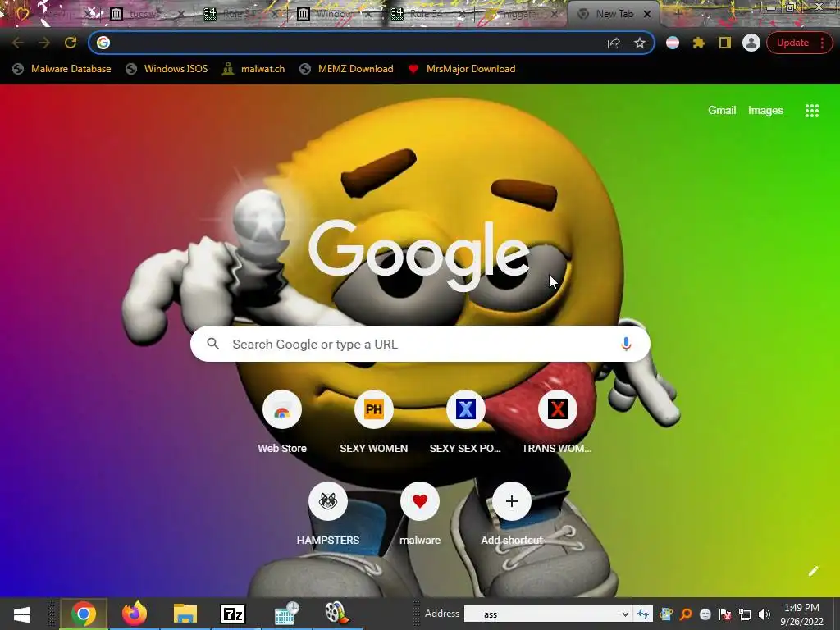Click the Chrome taskbar icon
The height and width of the screenshot is (630, 840).
click(83, 614)
